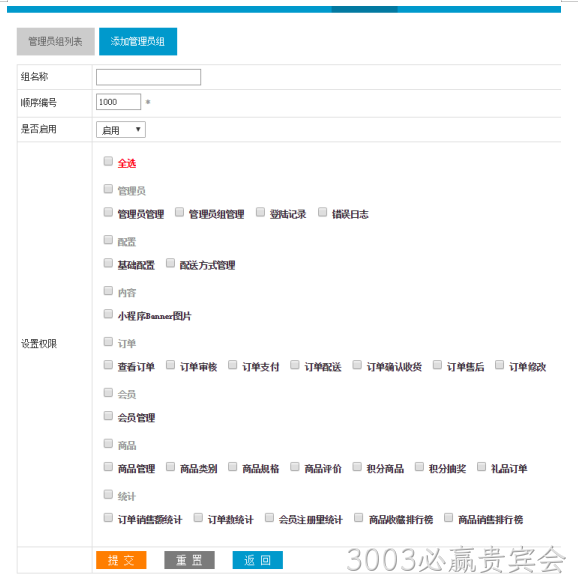Select the 内容 group checkbox
578x584 pixels.
coord(108,291)
